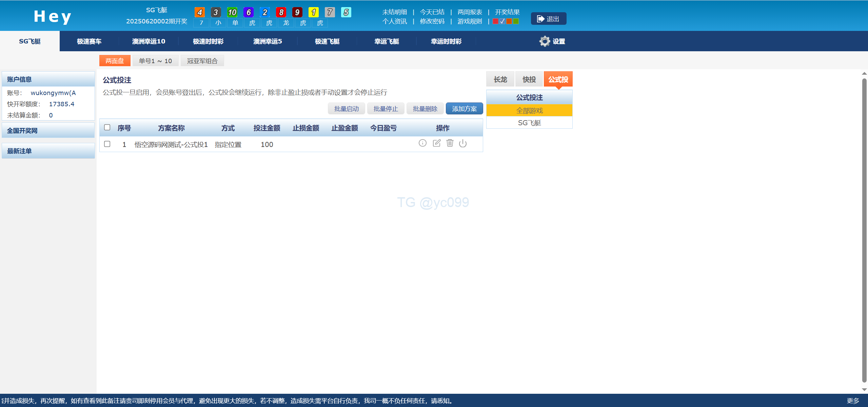Open the 游戏规则 link

pyautogui.click(x=470, y=21)
